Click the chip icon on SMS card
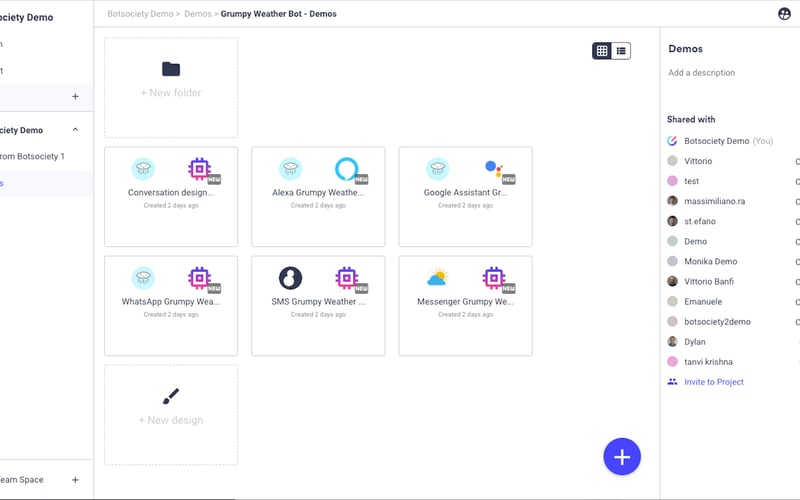 tap(346, 278)
